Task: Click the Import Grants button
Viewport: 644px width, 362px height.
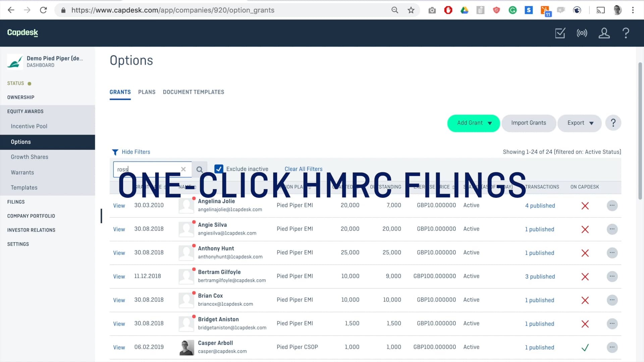Action: point(529,123)
